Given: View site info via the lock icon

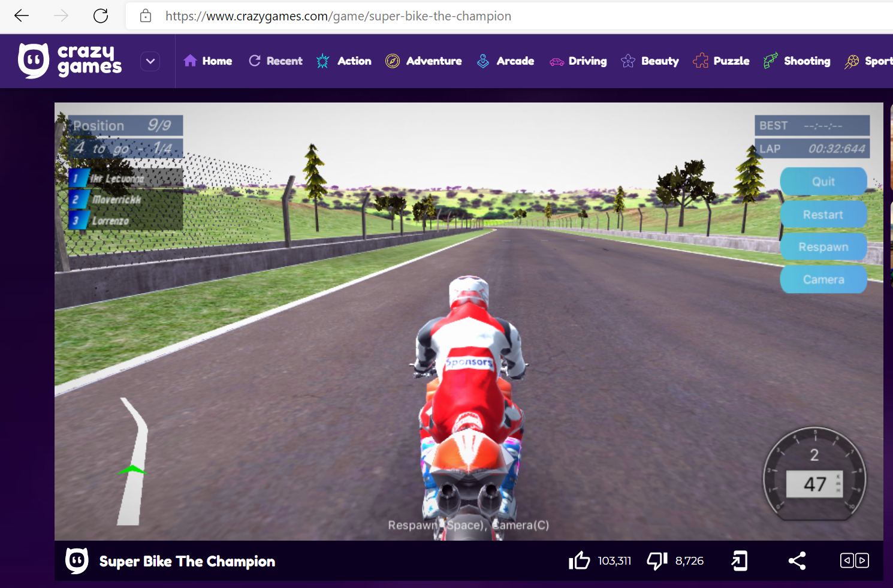Looking at the screenshot, I should tap(146, 16).
